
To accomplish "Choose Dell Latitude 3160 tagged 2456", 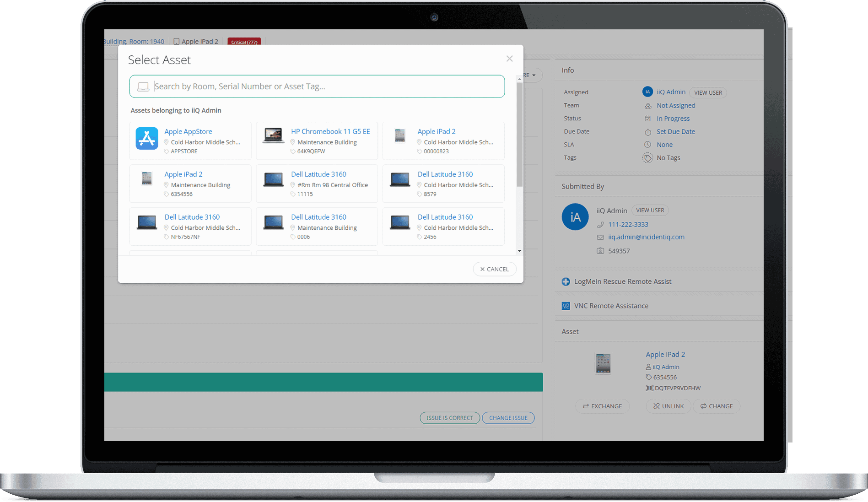I will (x=443, y=227).
